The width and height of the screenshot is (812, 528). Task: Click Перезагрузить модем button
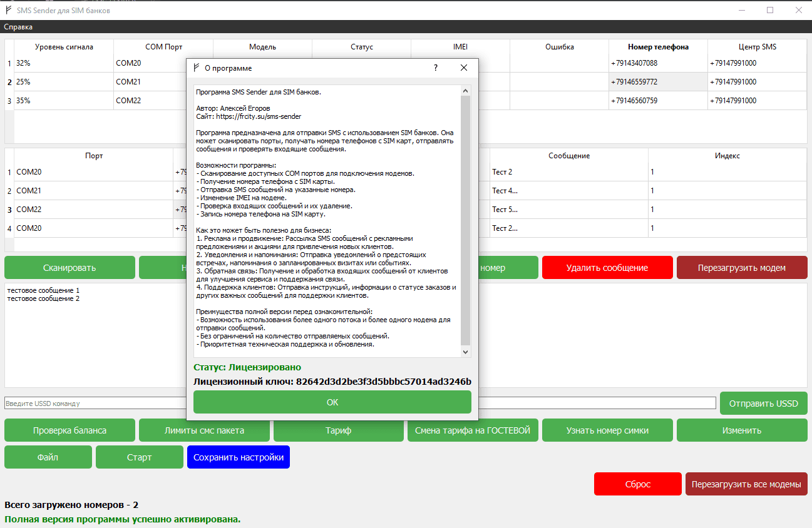point(742,268)
